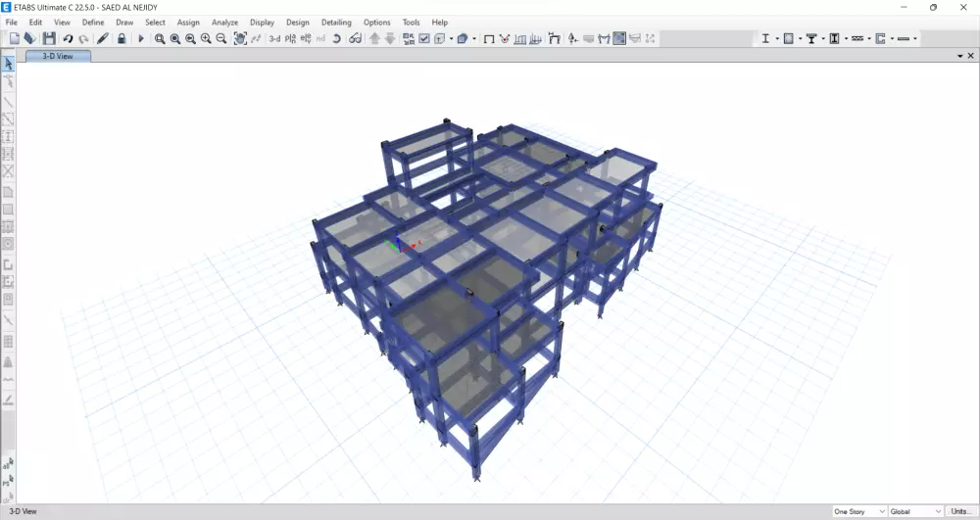Open the concrete frame design dropdown arrow
980x520 pixels.
(x=800, y=39)
